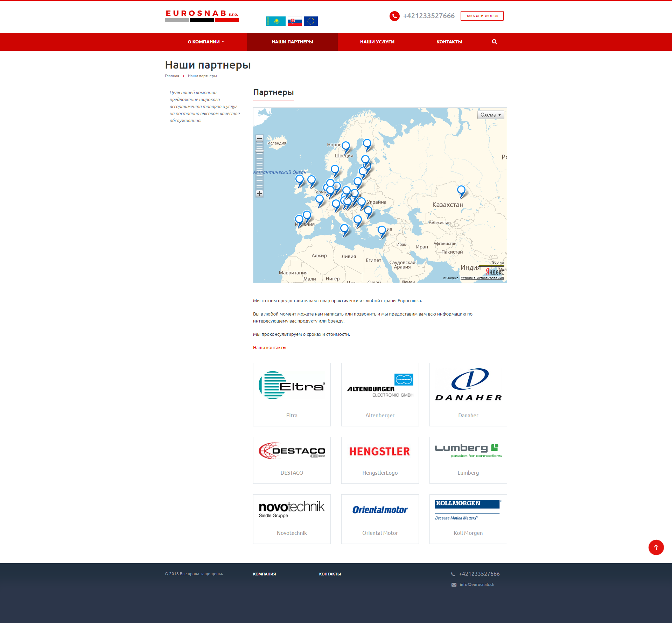Zoom in the map with plus button
The image size is (672, 623).
point(259,193)
